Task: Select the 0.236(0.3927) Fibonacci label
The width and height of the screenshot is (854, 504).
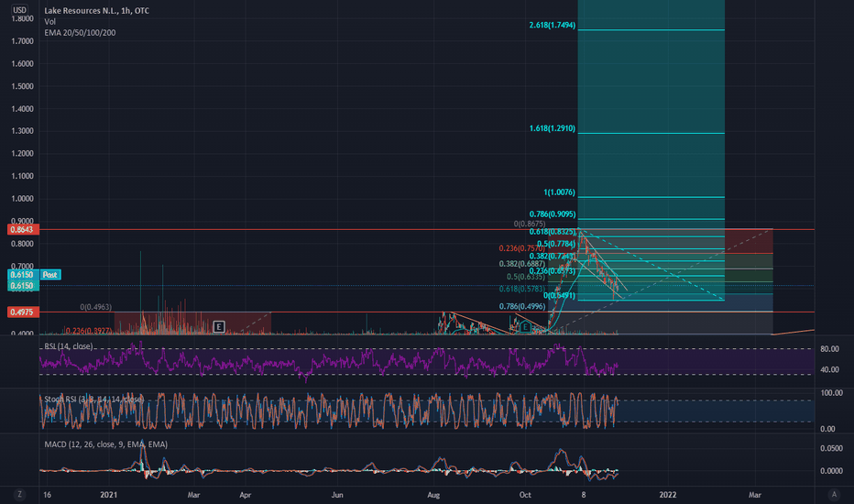Action: 89,331
